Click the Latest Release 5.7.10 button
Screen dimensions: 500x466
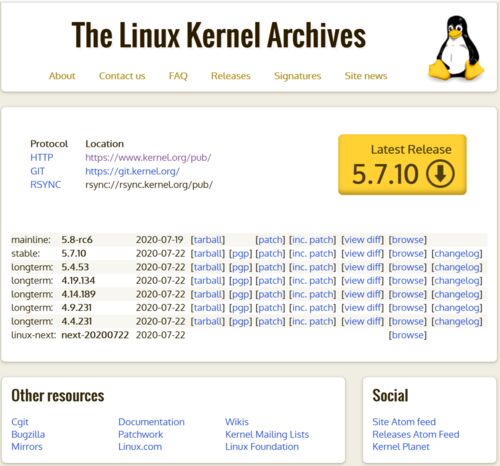pyautogui.click(x=402, y=165)
